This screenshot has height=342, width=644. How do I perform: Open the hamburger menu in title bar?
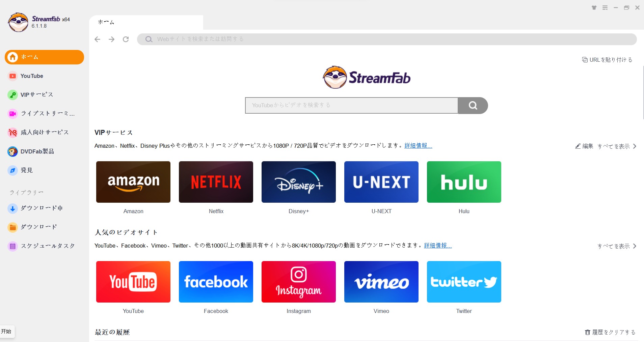(605, 7)
